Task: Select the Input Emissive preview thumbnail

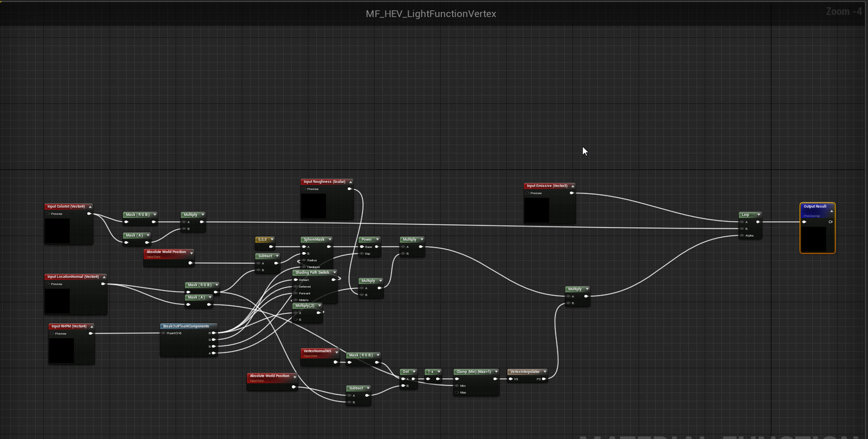Action: click(x=537, y=210)
